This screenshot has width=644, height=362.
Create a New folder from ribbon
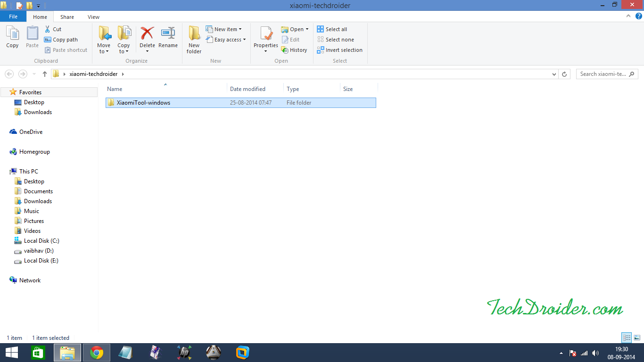(x=194, y=40)
